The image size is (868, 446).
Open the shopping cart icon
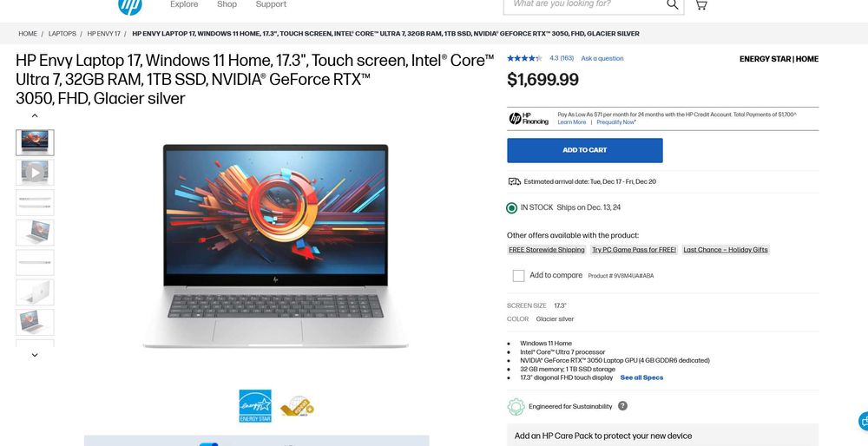(700, 4)
